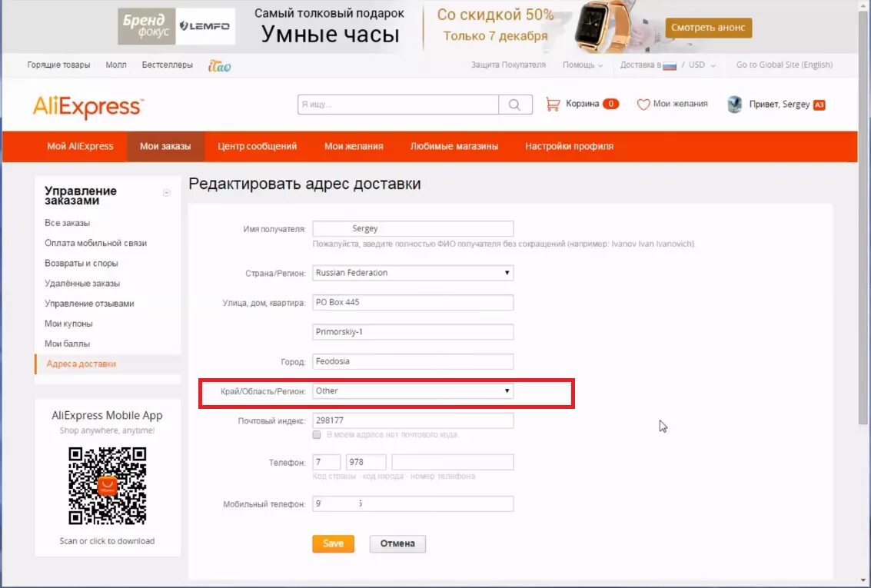Collapse the Управление заказами section

(166, 193)
